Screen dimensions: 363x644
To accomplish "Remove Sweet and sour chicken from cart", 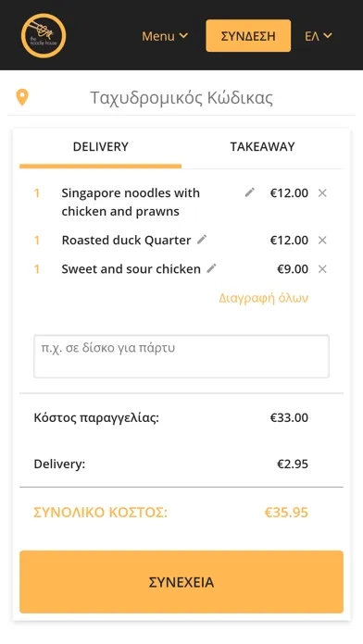I will click(x=322, y=269).
